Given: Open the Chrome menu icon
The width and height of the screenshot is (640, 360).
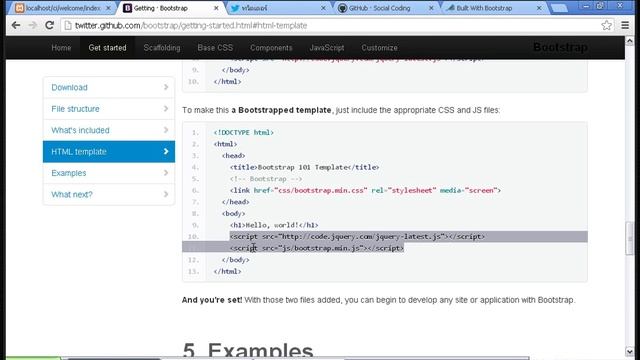Looking at the screenshot, I should [x=625, y=25].
